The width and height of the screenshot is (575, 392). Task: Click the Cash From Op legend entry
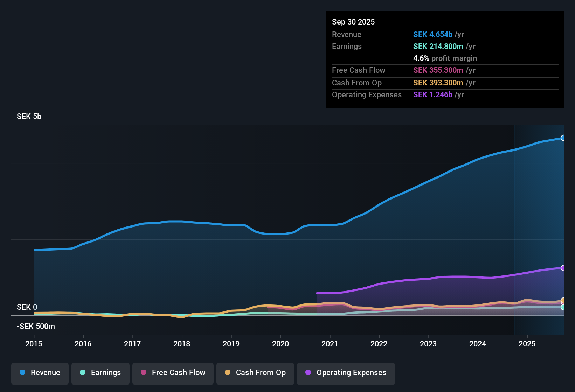255,373
